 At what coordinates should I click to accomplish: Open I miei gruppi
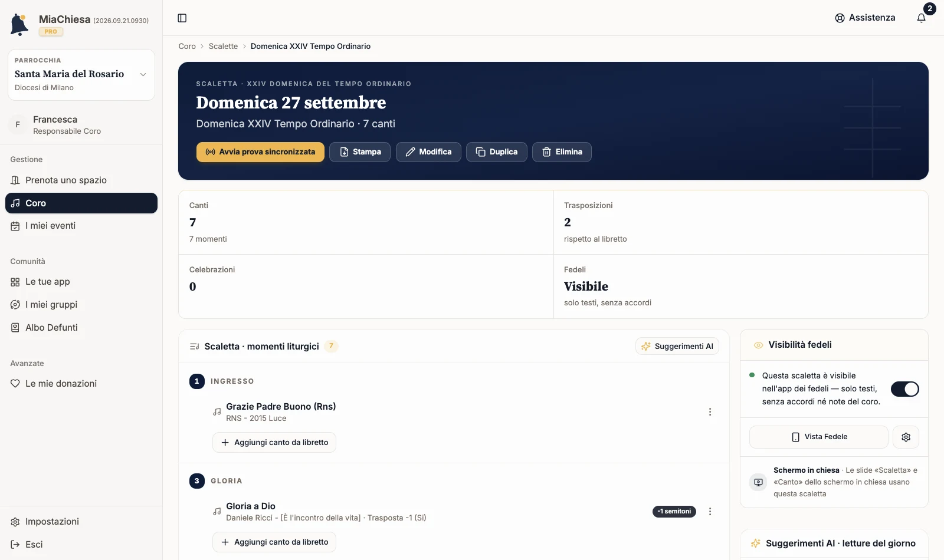click(x=81, y=305)
